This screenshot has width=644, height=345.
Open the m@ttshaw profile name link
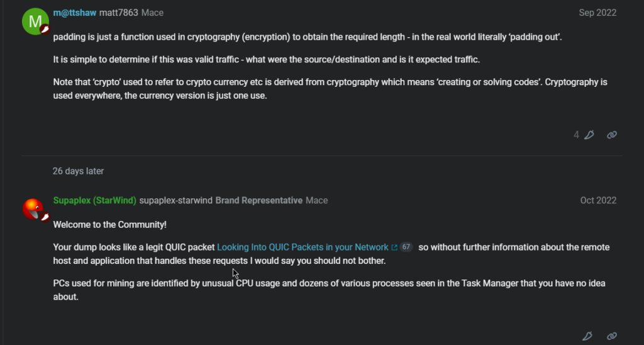pos(75,13)
